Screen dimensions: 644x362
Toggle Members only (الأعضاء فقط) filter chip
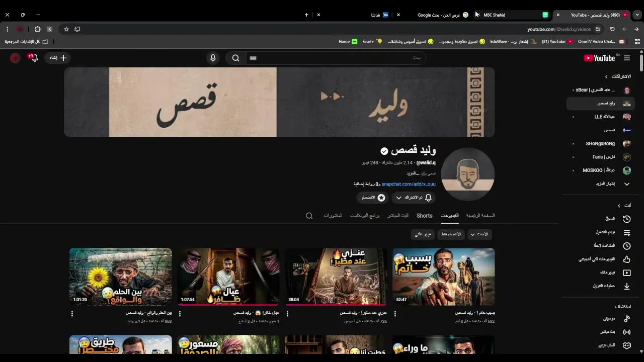(x=451, y=234)
